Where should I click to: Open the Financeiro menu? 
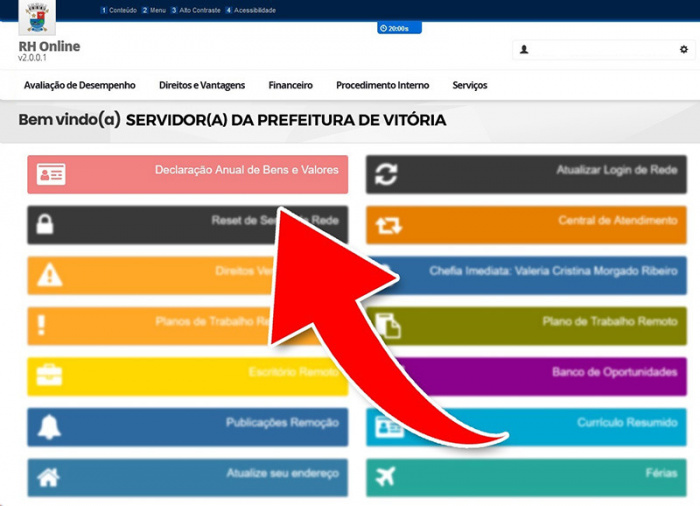pos(291,85)
